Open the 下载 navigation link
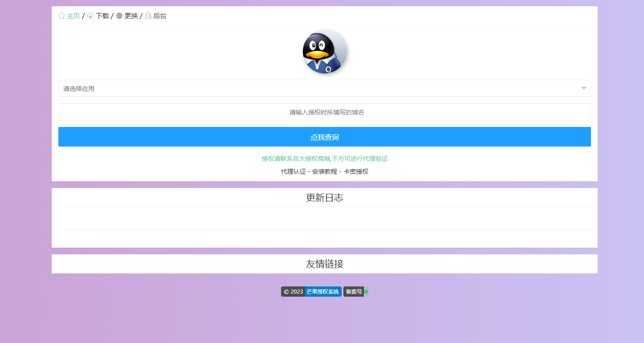This screenshot has height=343, width=644. click(x=102, y=16)
